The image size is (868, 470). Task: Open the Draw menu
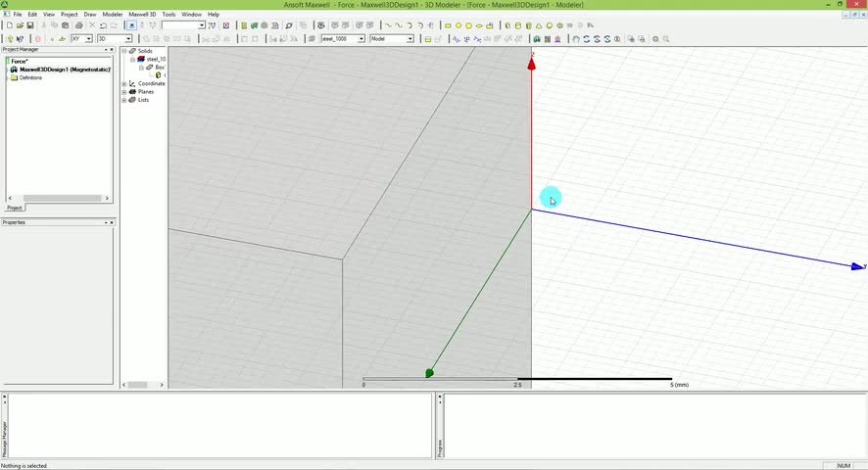90,15
